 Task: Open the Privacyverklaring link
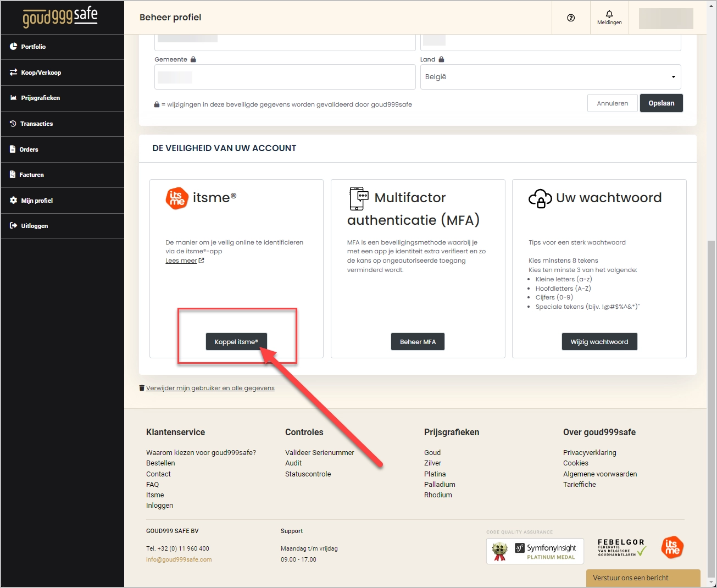(x=590, y=453)
